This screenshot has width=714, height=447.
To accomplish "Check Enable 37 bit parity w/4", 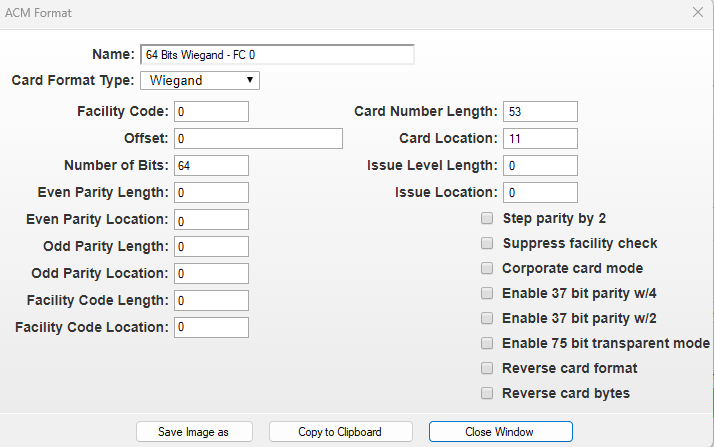I will [x=487, y=293].
